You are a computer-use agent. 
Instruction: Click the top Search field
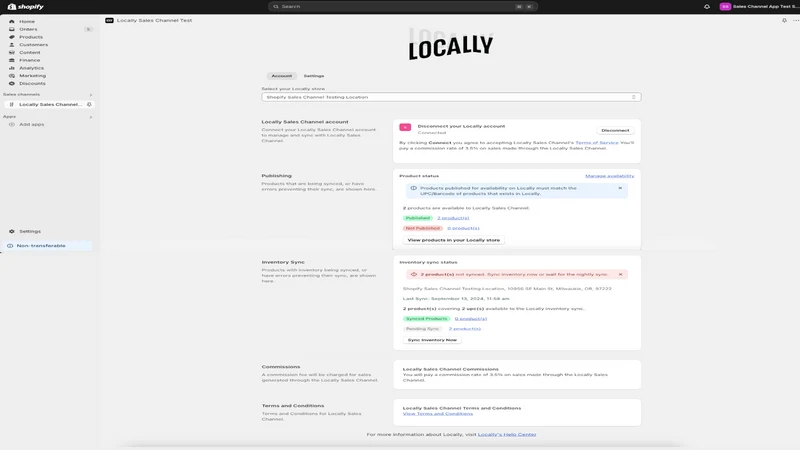click(403, 7)
